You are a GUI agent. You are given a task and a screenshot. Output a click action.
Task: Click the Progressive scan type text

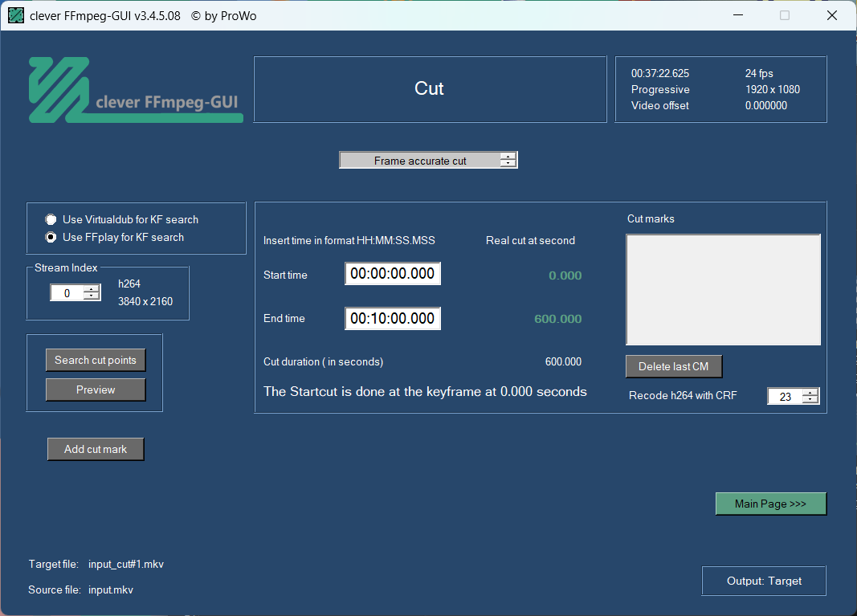pos(660,90)
